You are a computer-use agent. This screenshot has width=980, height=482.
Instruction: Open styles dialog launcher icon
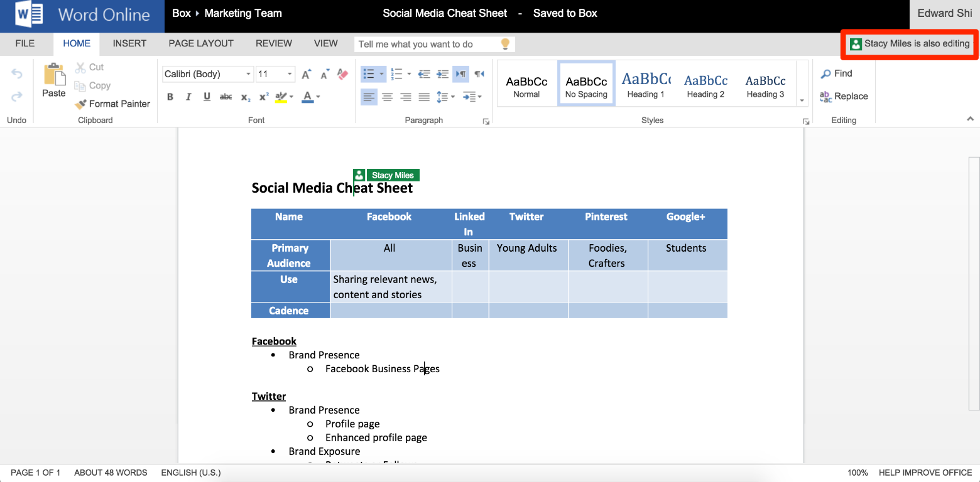[806, 122]
